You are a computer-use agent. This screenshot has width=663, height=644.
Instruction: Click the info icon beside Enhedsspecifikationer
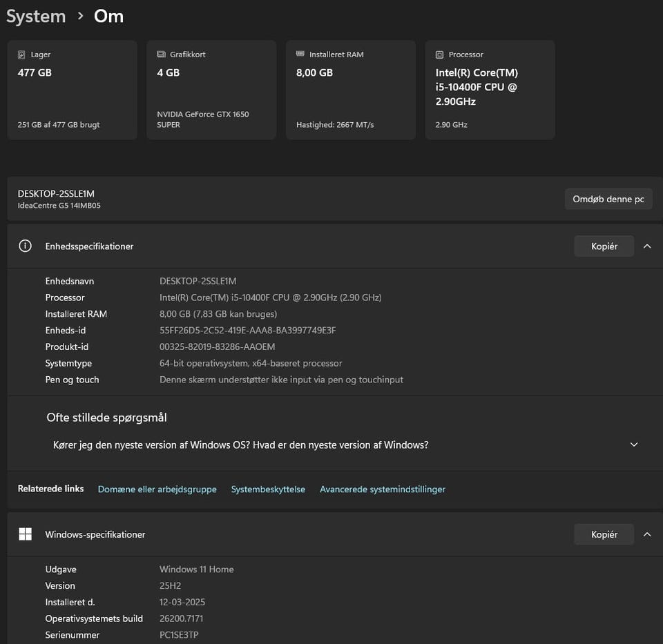[25, 246]
